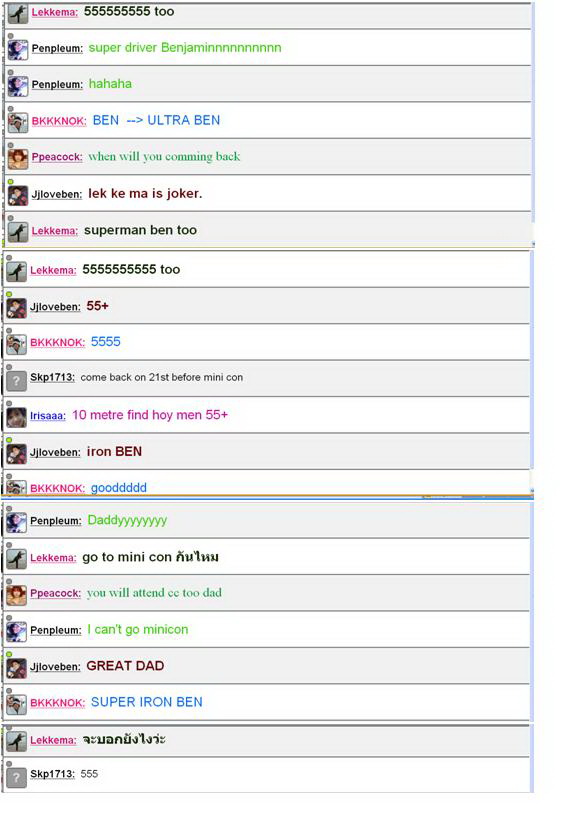Open Lekkema's username link beside 'go to mini con'

53,558
